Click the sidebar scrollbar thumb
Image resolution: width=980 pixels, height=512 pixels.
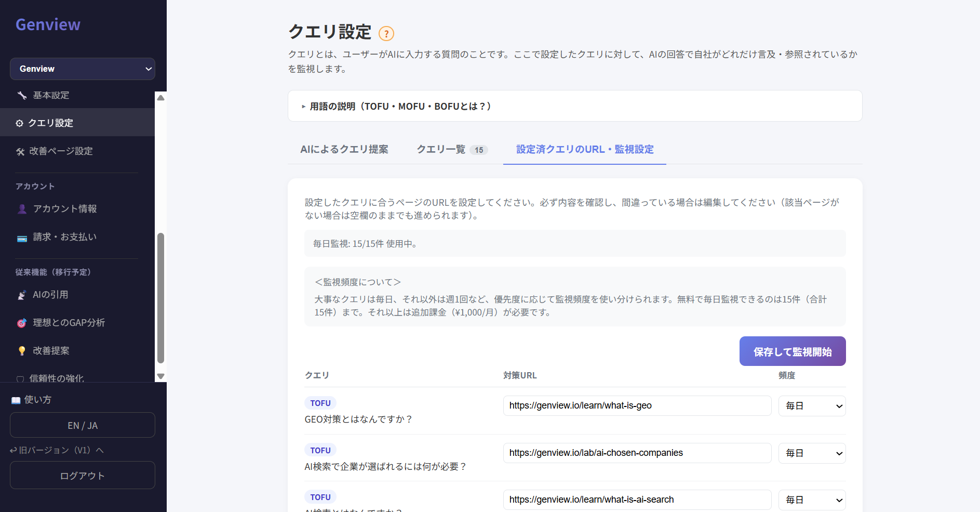[x=161, y=298]
